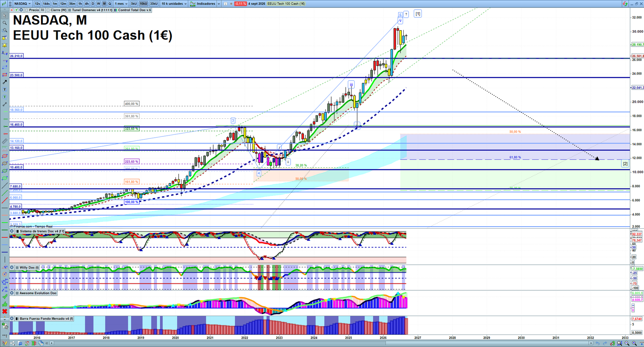Select the 35kU units button
Image resolution: width=644 pixels, height=347 pixels.
pyautogui.click(x=154, y=4)
